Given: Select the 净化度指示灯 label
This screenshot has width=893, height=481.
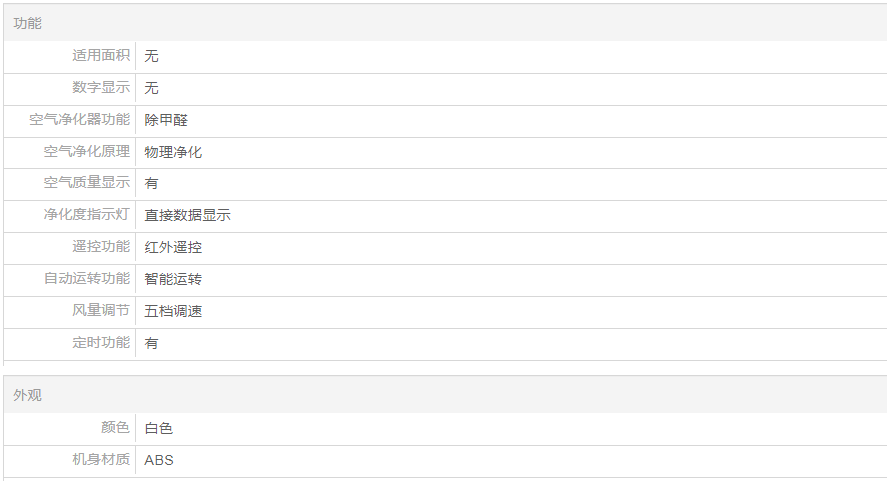Looking at the screenshot, I should click(87, 215).
